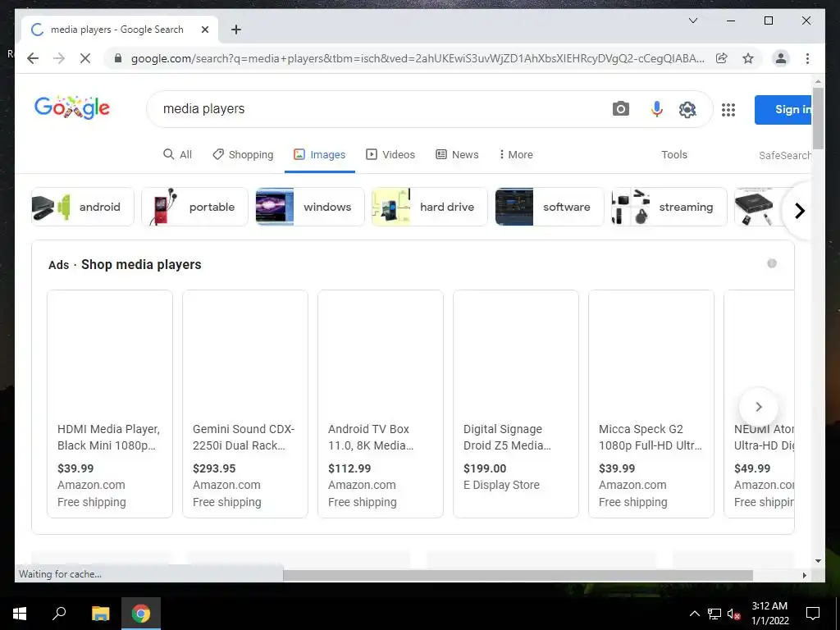Open network status tray icon

(714, 614)
